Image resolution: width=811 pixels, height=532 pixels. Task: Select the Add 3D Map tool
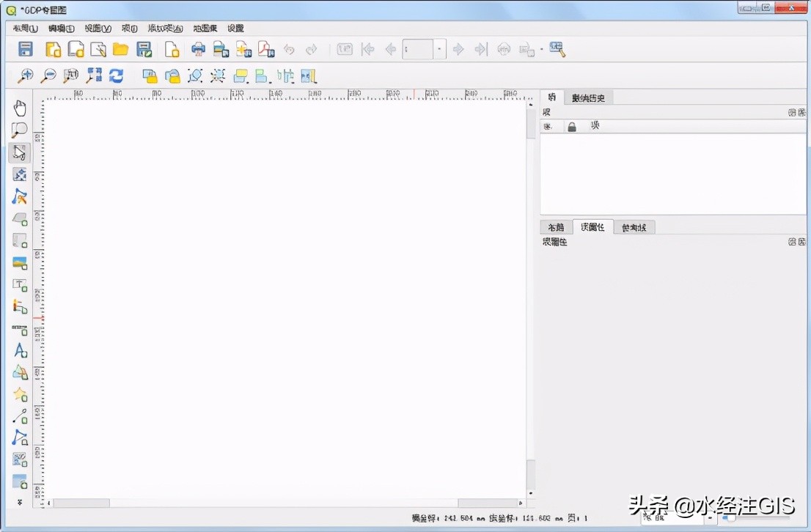[20, 240]
